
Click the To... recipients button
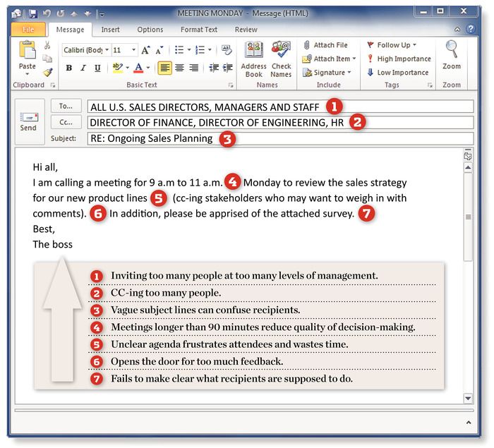pos(66,106)
